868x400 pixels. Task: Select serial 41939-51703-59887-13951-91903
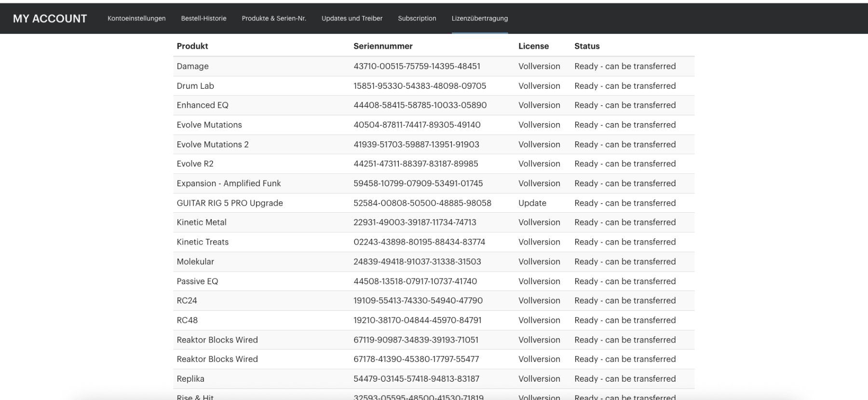[416, 144]
